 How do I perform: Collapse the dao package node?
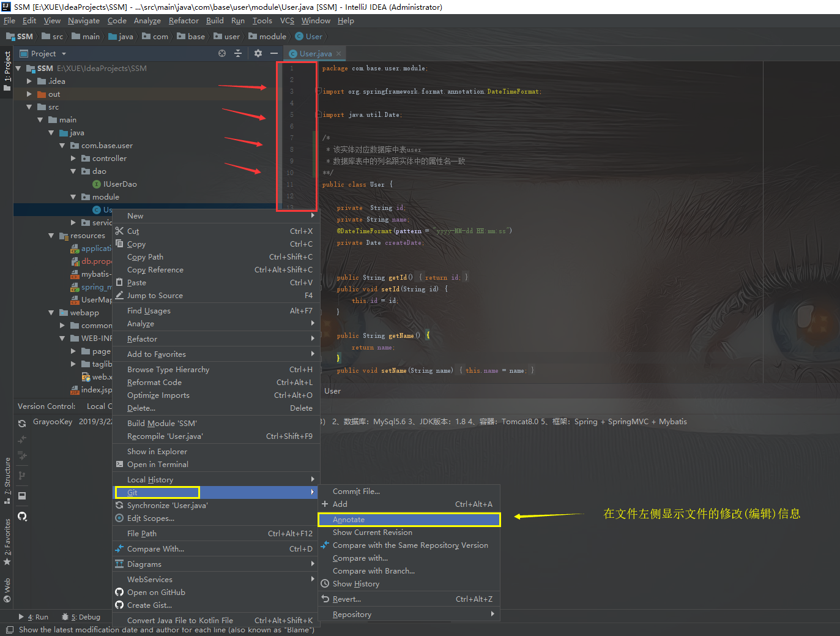point(73,171)
